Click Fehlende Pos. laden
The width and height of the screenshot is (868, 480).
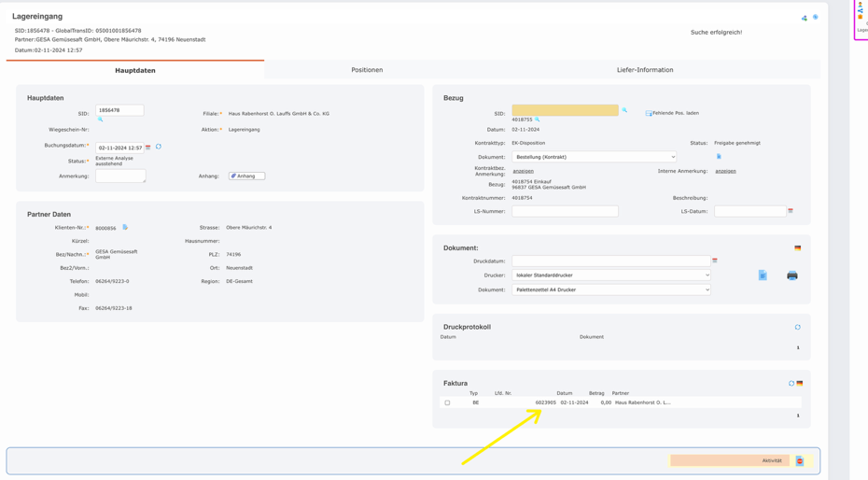pos(673,113)
